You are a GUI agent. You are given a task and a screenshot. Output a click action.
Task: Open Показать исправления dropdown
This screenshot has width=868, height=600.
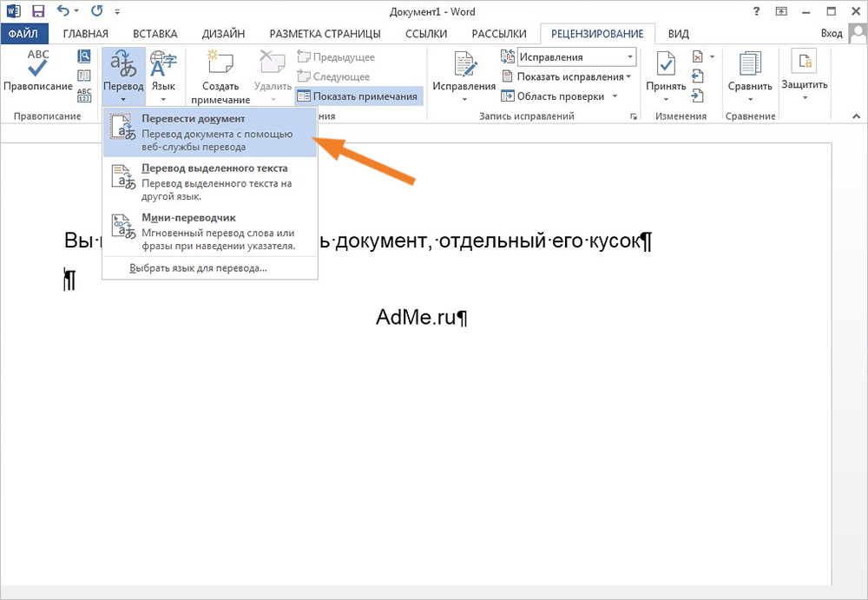pos(566,76)
